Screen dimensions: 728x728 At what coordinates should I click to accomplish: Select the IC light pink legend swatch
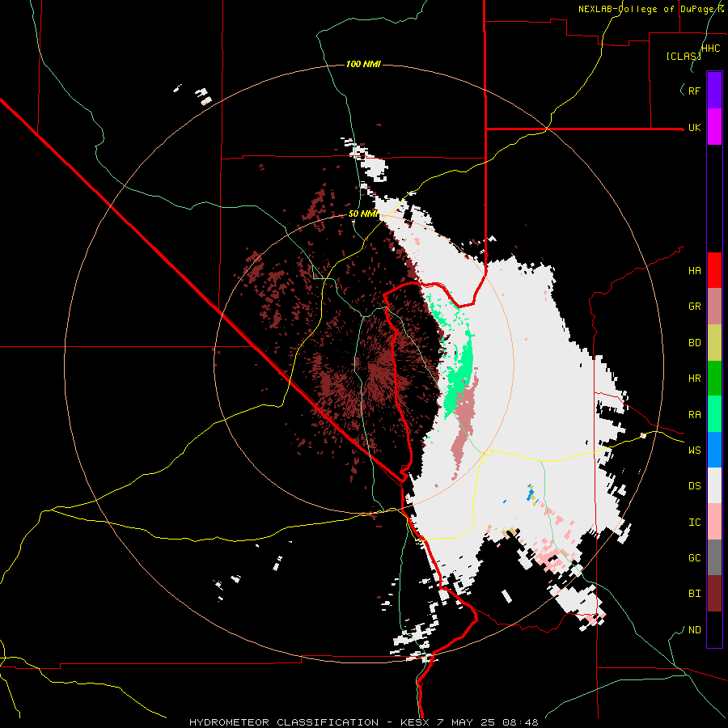(x=714, y=522)
